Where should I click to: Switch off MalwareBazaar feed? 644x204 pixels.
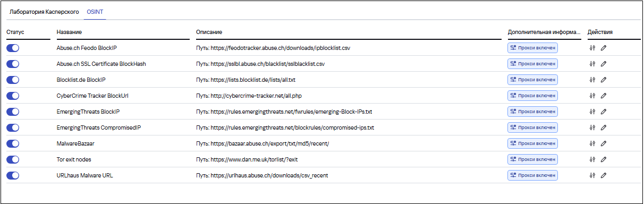point(13,143)
